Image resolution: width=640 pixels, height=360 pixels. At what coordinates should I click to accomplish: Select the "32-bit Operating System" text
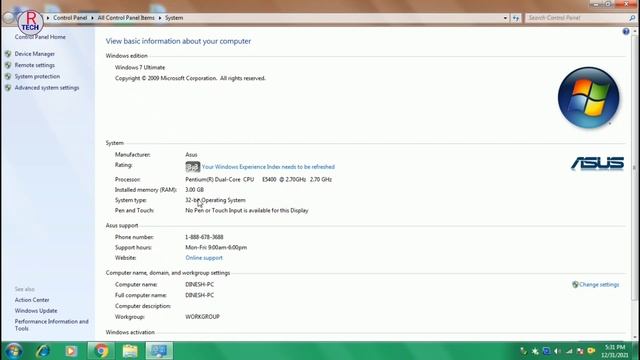click(215, 200)
